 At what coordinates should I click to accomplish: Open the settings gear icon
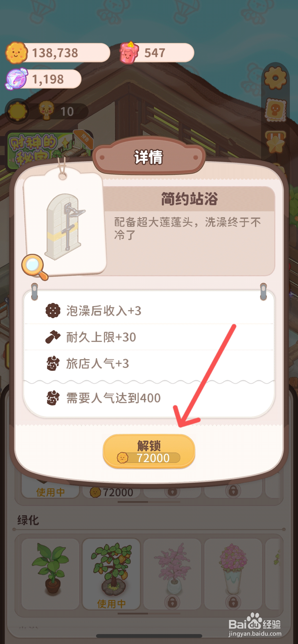[x=275, y=78]
